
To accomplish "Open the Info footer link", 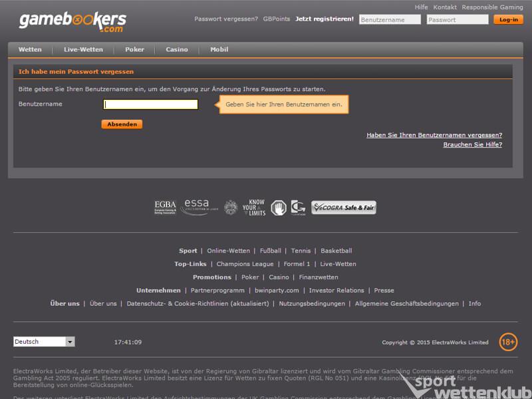I will pos(475,304).
